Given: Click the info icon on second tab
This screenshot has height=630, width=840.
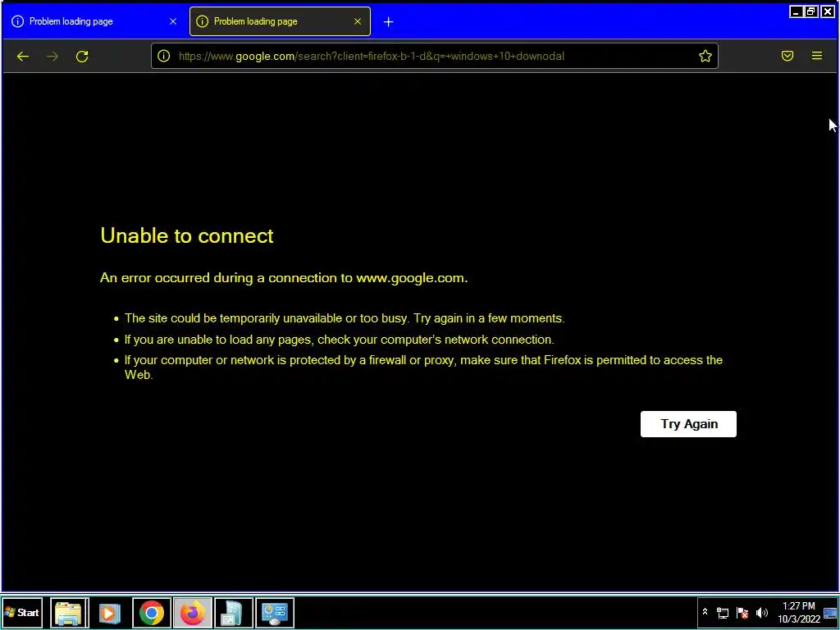Looking at the screenshot, I should click(202, 21).
